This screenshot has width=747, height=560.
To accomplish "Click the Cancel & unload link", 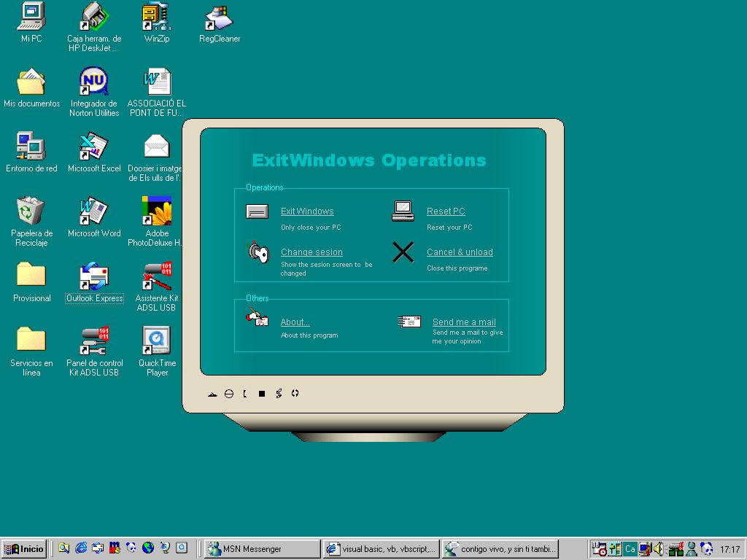I will click(460, 252).
